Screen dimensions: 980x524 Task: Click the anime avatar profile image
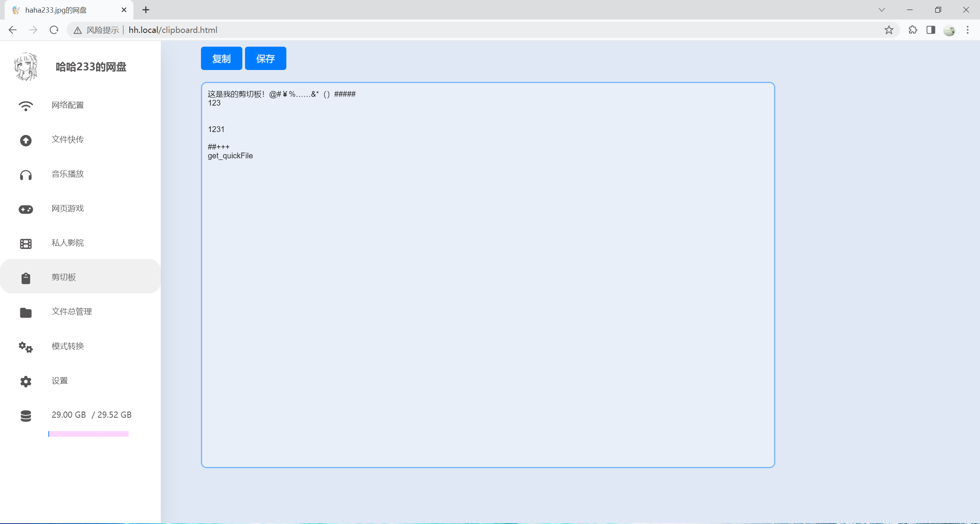tap(26, 67)
